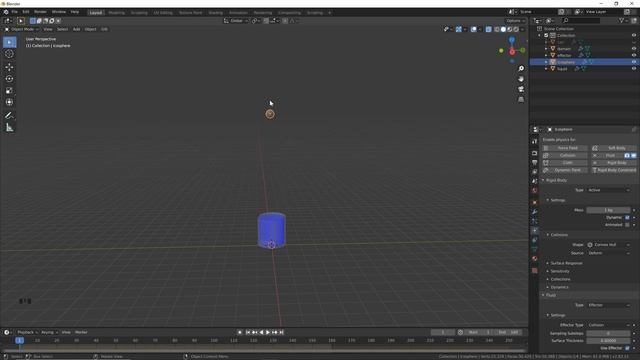
Task: Open Rigid Body Type Active dropdown
Action: pyautogui.click(x=609, y=190)
